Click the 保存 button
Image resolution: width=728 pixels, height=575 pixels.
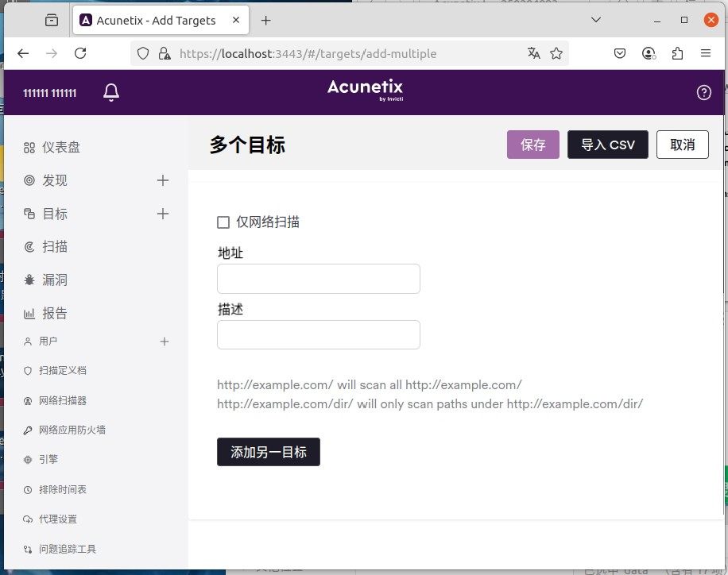click(533, 145)
